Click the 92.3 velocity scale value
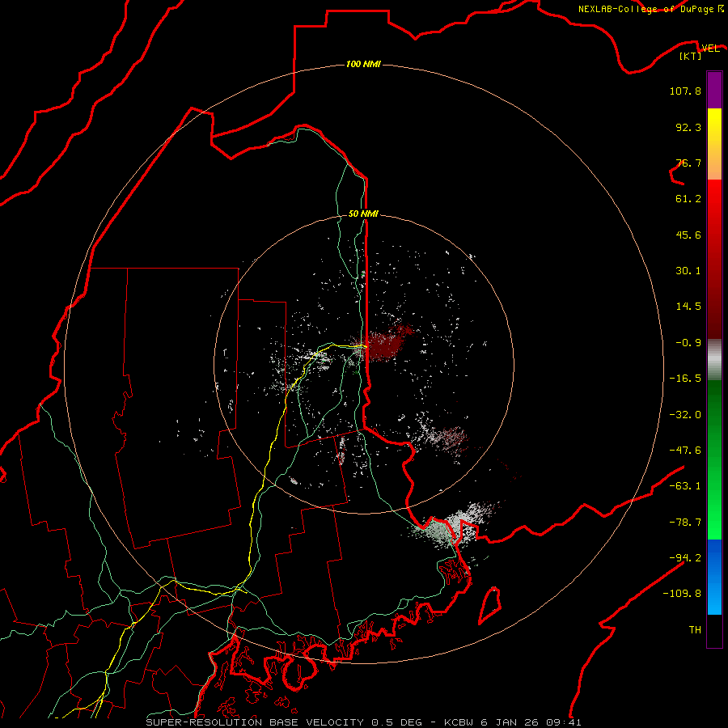This screenshot has width=728, height=728. point(688,127)
